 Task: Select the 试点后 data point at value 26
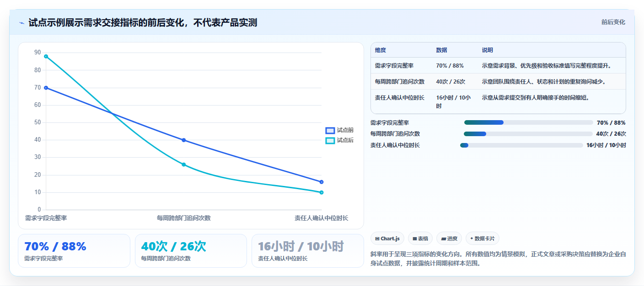pos(183,164)
